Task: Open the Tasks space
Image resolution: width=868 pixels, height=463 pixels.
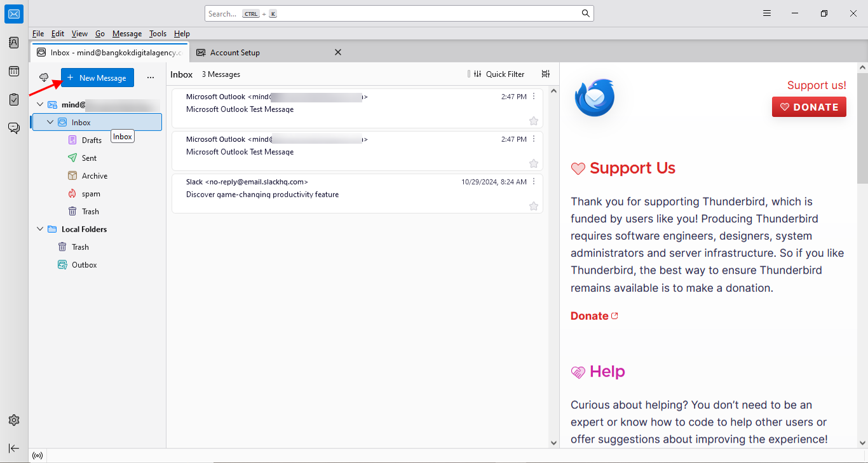Action: pyautogui.click(x=14, y=99)
